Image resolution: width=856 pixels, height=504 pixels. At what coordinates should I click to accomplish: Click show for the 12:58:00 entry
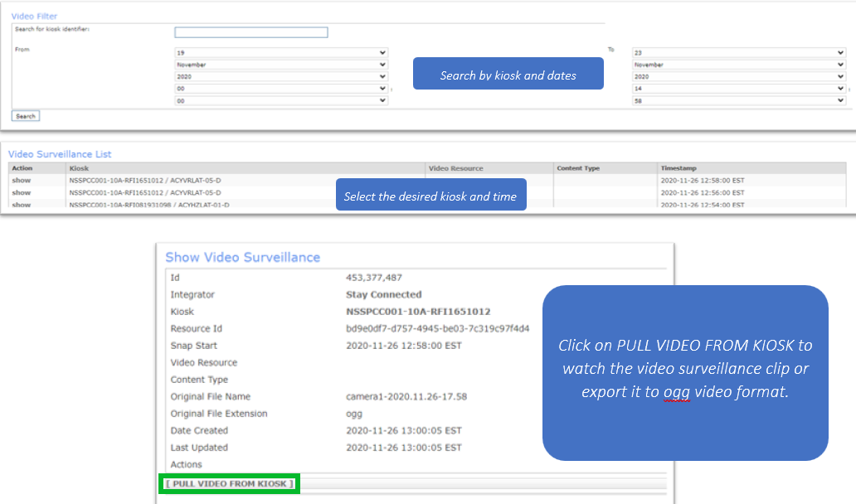coord(21,179)
